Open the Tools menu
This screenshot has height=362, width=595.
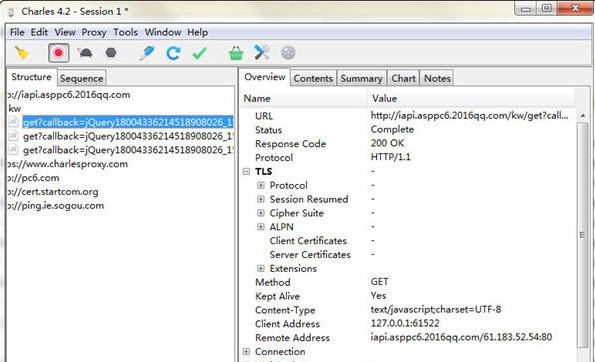[125, 32]
